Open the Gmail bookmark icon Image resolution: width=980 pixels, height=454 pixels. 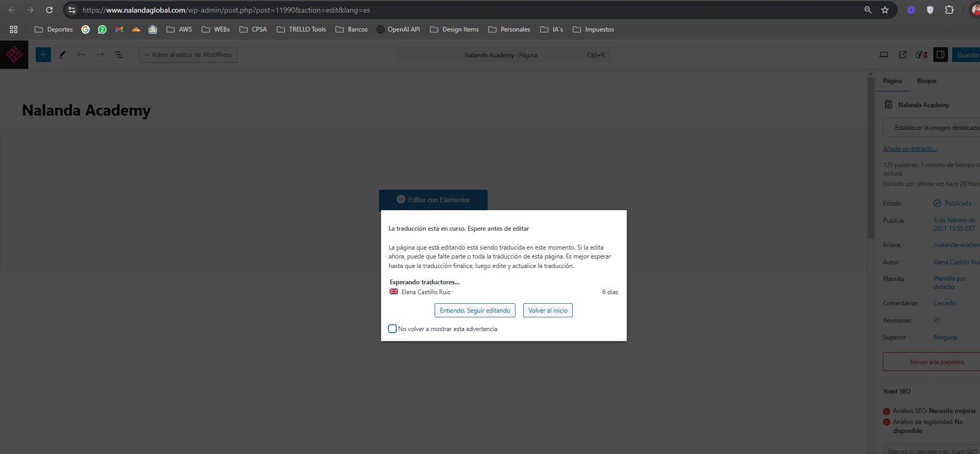click(119, 29)
